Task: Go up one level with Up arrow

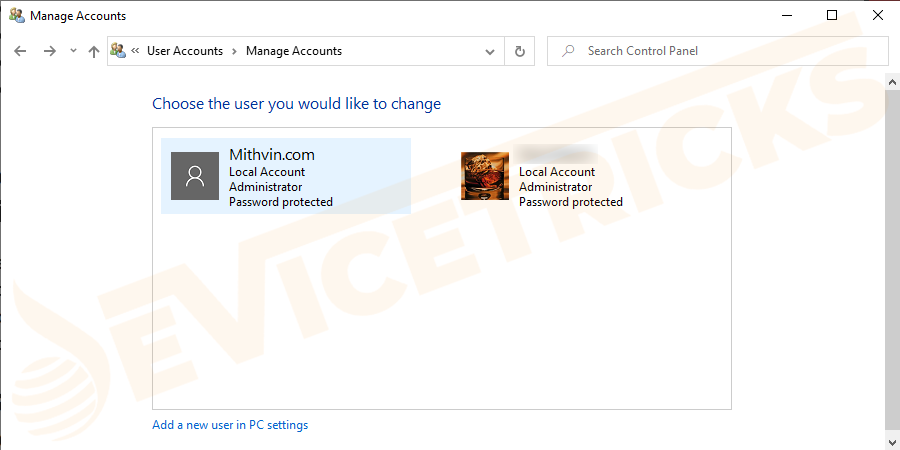Action: (93, 51)
